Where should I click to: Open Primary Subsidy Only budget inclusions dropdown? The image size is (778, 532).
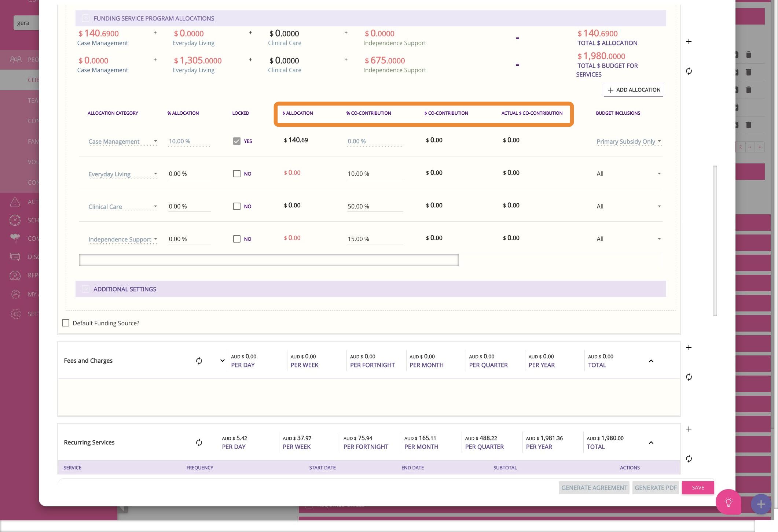coord(628,141)
